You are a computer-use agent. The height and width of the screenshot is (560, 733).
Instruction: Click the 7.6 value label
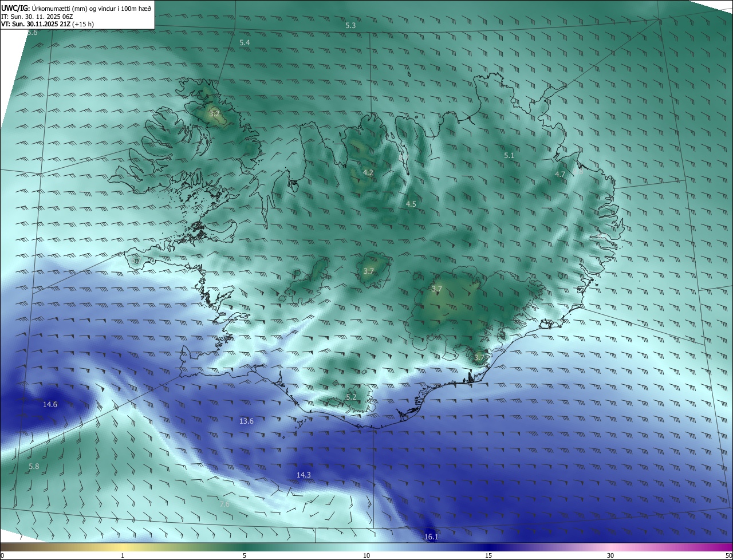click(224, 504)
